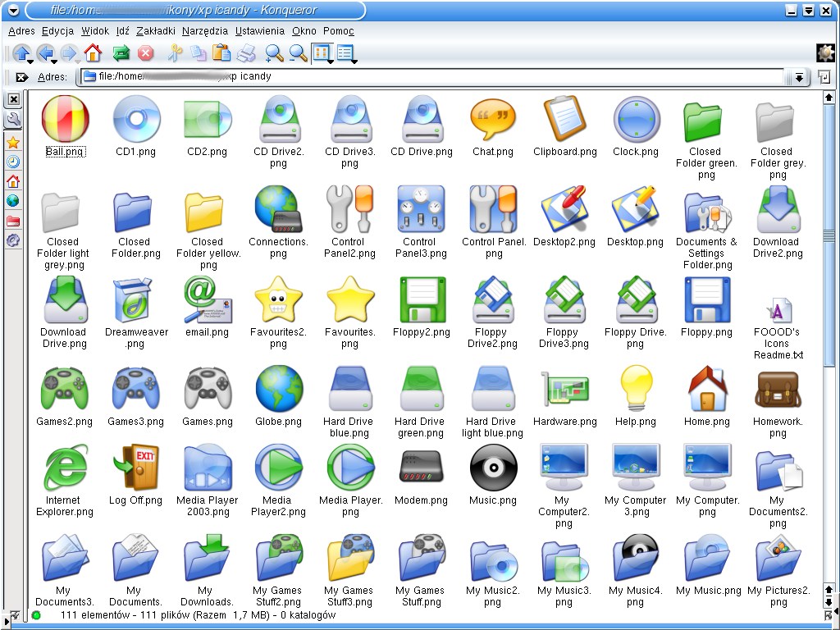This screenshot has width=840, height=630.
Task: Print the current view
Action: tap(246, 52)
